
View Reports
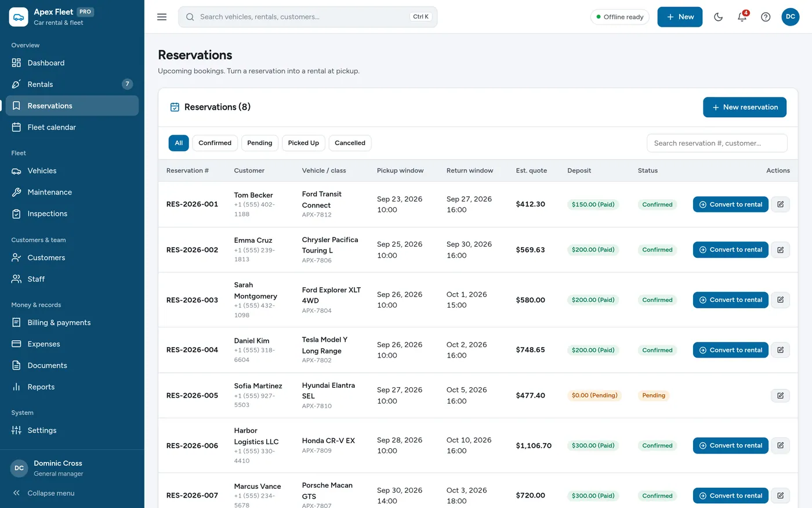[72, 387]
